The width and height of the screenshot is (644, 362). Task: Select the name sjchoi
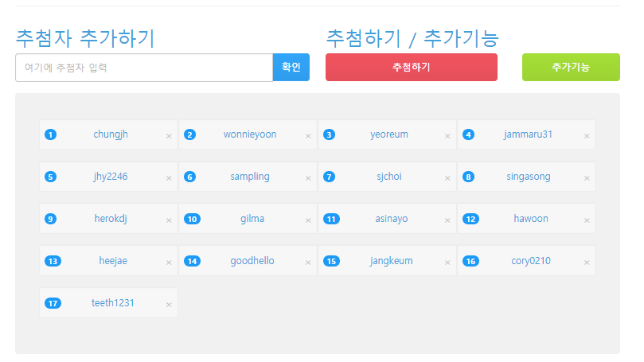[x=389, y=177]
